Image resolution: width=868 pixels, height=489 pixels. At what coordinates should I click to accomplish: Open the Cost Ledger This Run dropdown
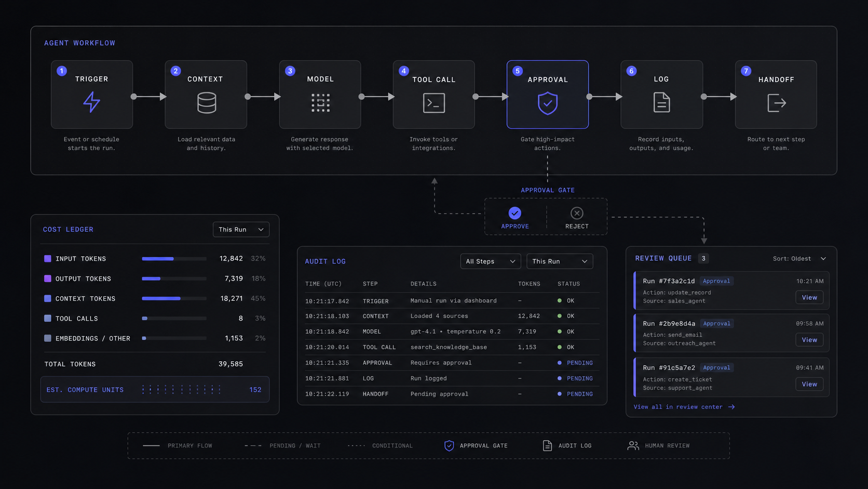click(241, 229)
